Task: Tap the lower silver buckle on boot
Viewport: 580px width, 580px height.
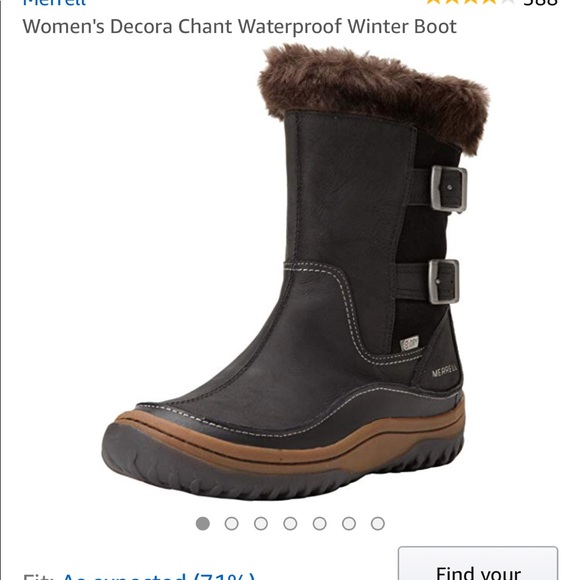Action: (444, 281)
